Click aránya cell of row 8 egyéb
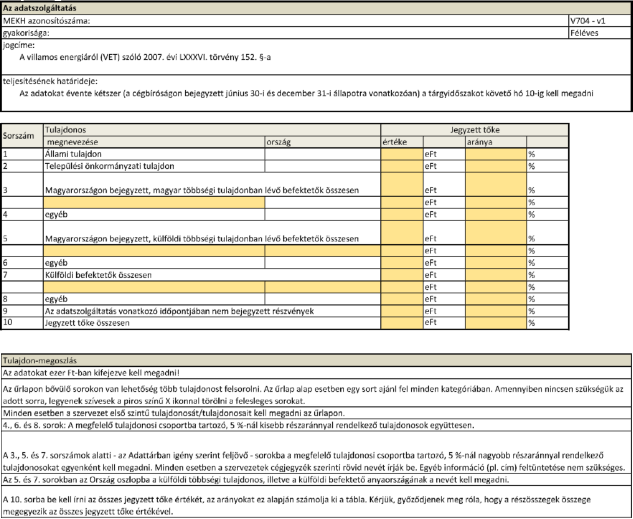 pyautogui.click(x=496, y=299)
